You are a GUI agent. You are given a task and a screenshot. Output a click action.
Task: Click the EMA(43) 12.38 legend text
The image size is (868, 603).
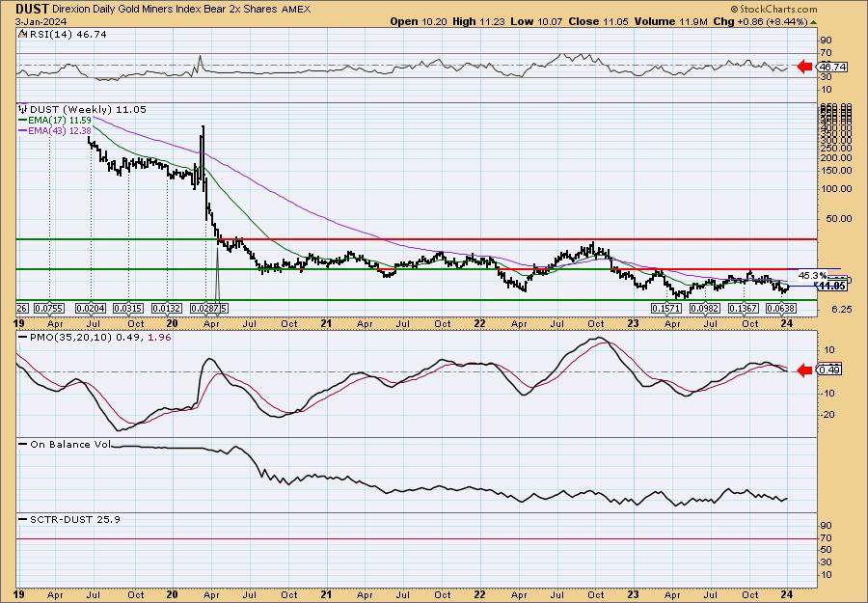[61, 130]
